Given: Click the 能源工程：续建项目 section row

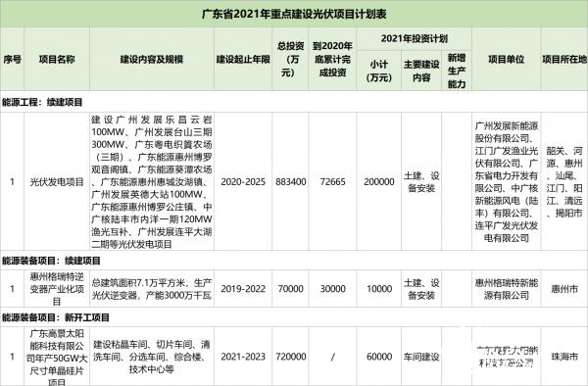Looking at the screenshot, I should tap(294, 102).
